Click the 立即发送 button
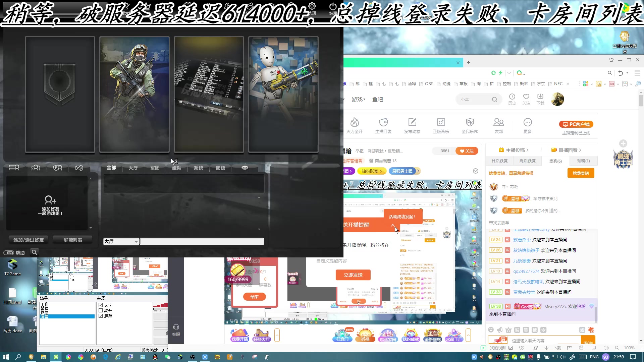This screenshot has width=644, height=362. pos(353,275)
